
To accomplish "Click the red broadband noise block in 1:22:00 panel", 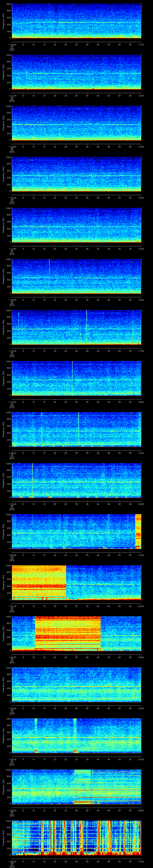I will (68, 633).
